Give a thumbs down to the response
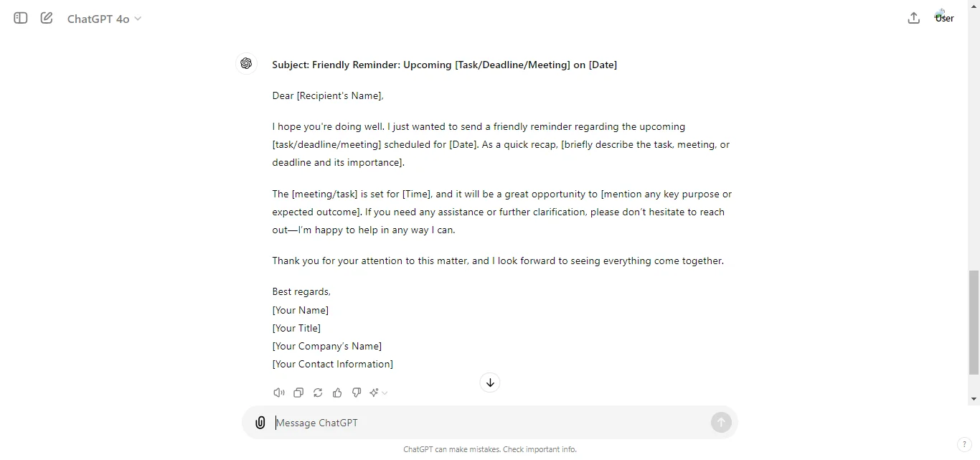 [357, 393]
